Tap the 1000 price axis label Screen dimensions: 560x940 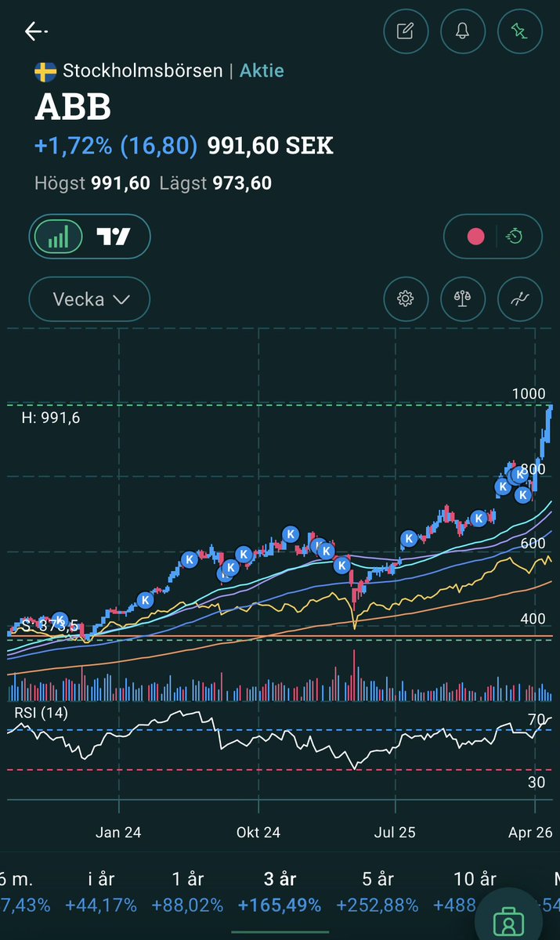(530, 393)
